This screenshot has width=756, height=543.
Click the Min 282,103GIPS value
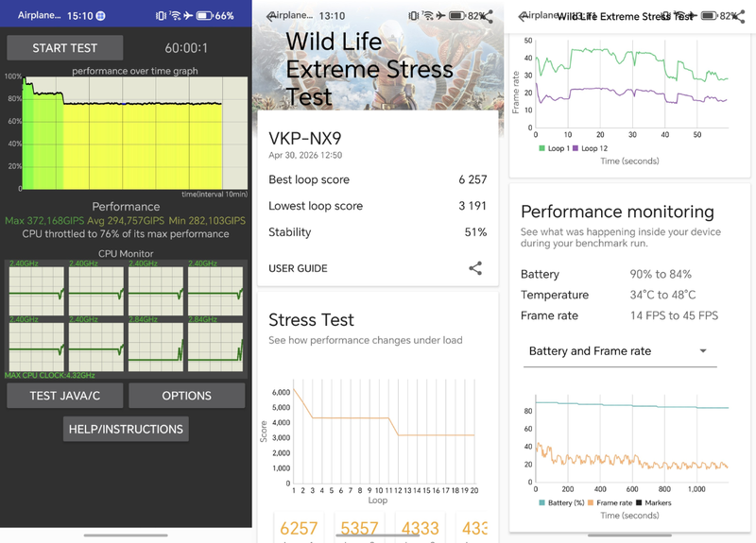207,221
